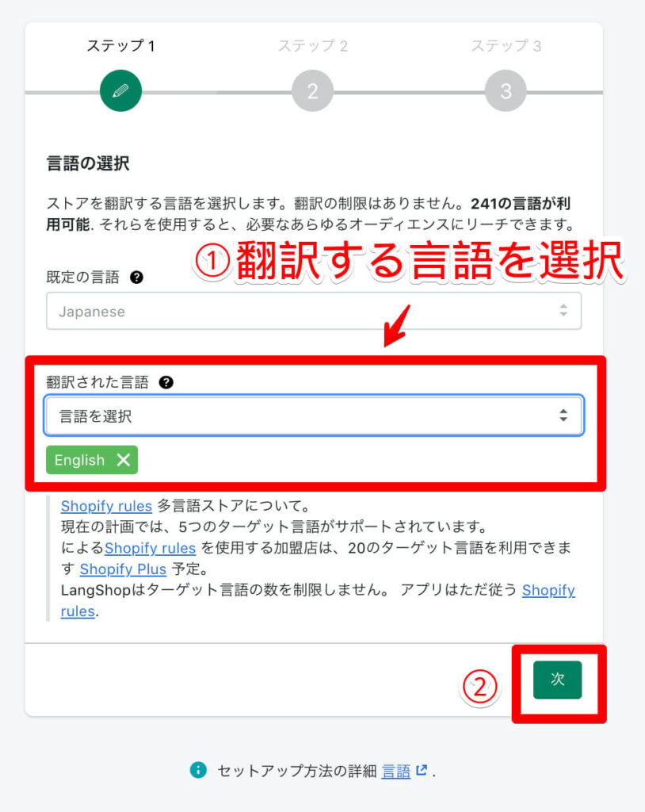Open the Shopify Plus link
Image resolution: width=645 pixels, height=812 pixels.
click(123, 569)
